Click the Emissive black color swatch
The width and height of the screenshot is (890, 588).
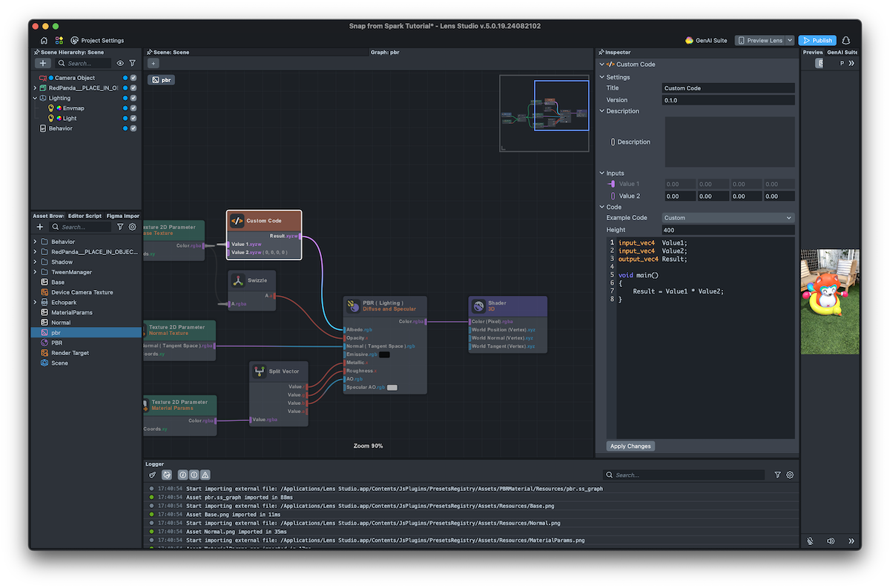point(384,354)
